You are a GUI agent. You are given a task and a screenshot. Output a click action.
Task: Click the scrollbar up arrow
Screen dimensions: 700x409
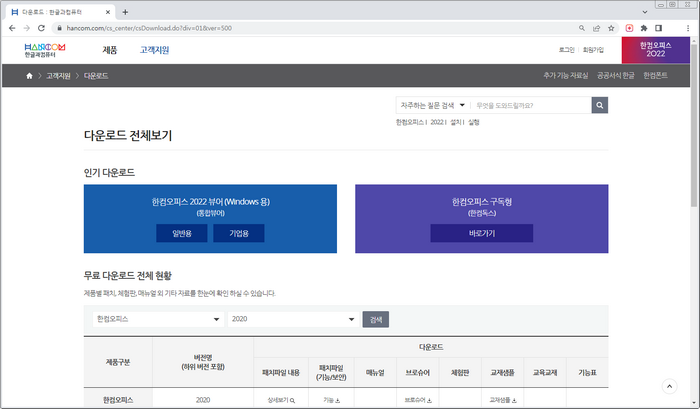(694, 41)
